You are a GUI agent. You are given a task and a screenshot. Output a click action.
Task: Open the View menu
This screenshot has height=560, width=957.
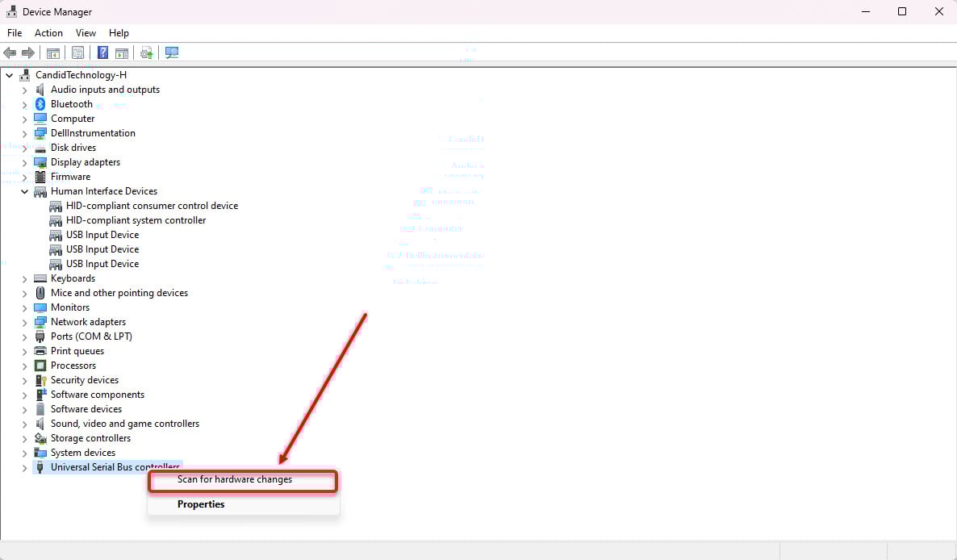click(x=86, y=33)
